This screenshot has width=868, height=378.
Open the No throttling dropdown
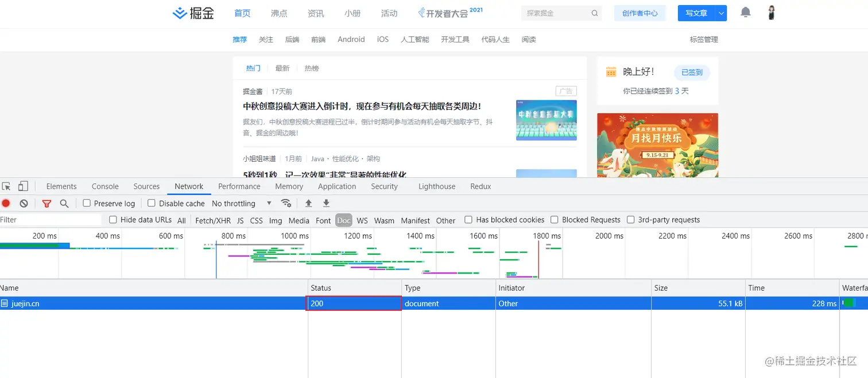click(x=242, y=204)
